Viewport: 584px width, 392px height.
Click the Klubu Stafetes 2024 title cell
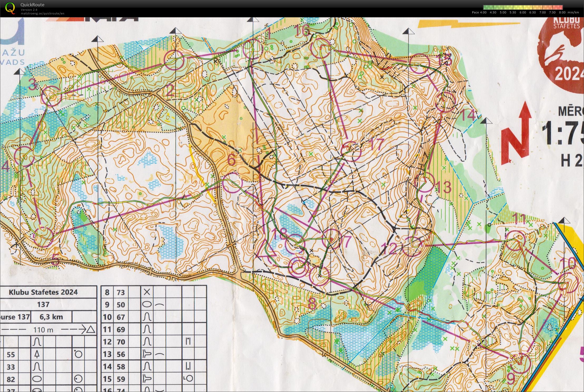43,292
